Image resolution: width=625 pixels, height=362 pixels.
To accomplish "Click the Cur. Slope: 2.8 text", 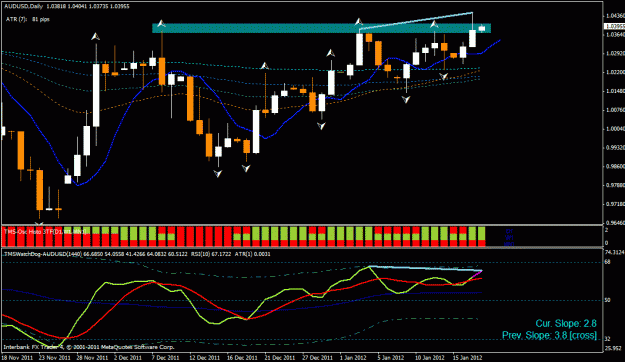I will pos(566,323).
